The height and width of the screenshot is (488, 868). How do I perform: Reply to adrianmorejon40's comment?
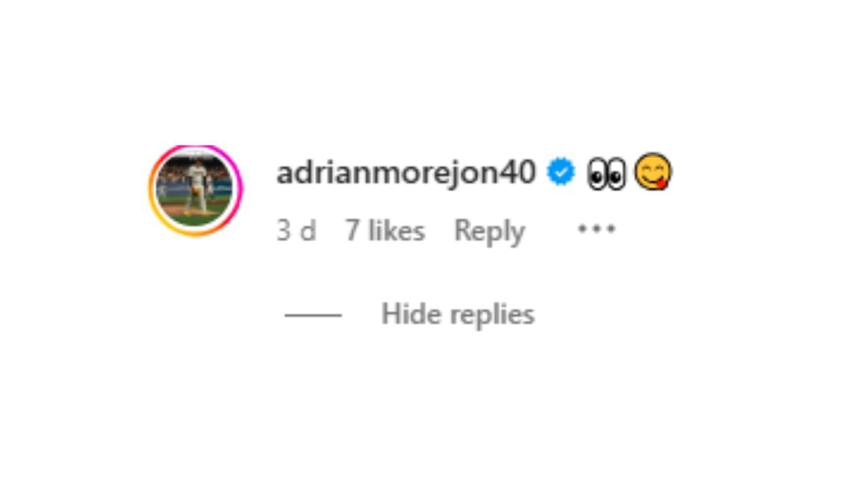(490, 231)
